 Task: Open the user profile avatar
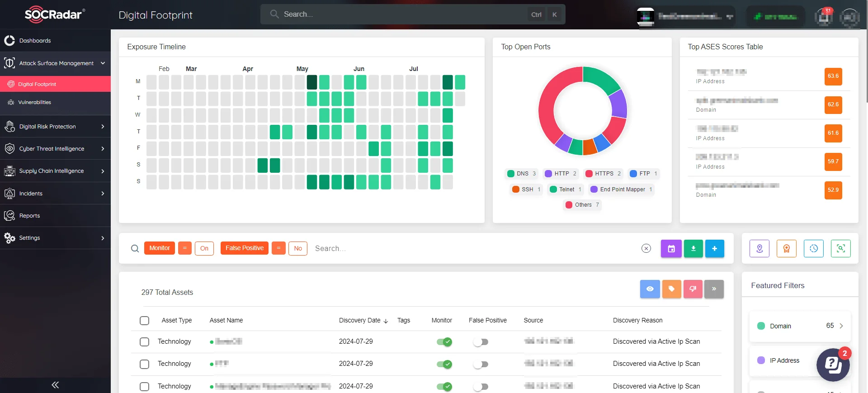tap(849, 18)
